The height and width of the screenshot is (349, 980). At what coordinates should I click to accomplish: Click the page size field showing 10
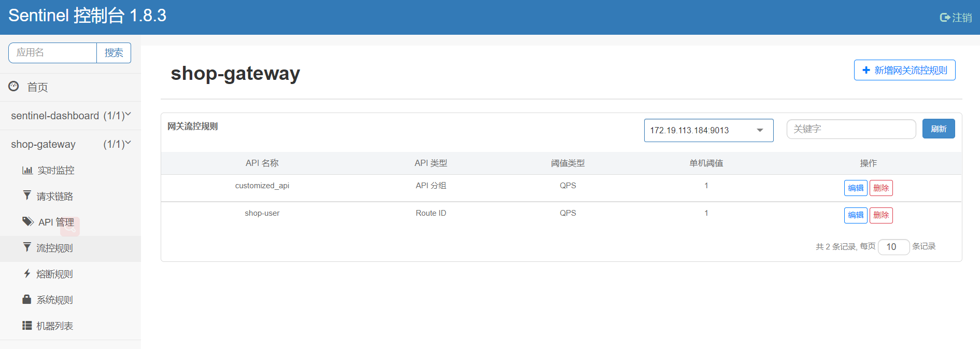point(893,247)
